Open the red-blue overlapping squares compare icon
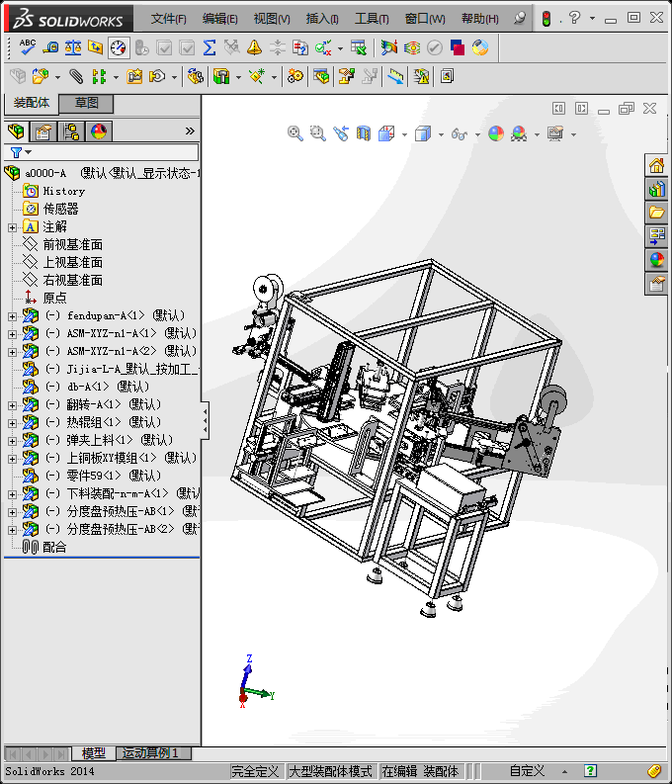Image resolution: width=672 pixels, height=784 pixels. 458,47
